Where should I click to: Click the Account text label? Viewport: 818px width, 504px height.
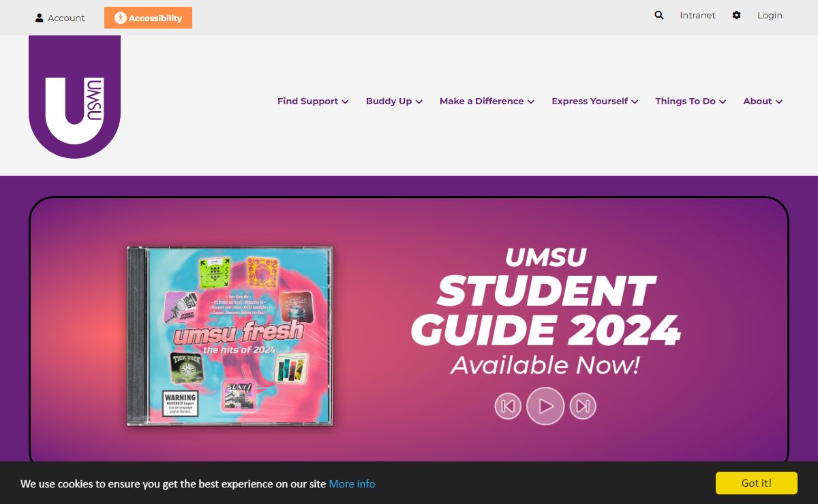coord(66,18)
